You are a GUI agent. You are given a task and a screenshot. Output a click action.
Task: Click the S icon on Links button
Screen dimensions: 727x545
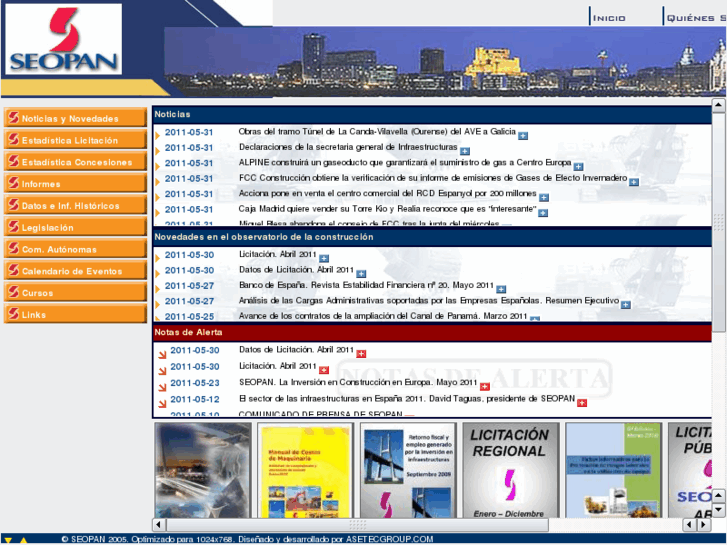point(13,314)
